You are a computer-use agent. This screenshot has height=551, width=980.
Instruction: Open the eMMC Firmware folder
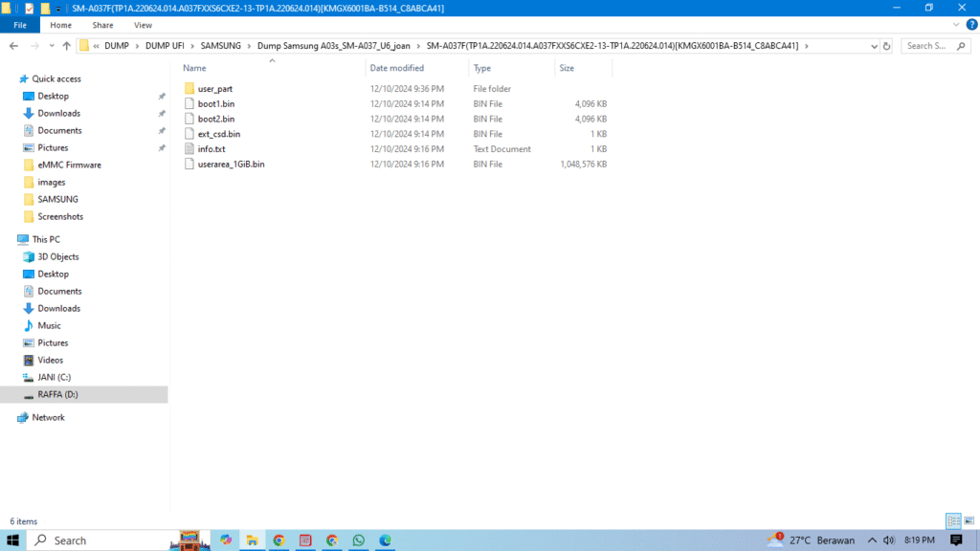[69, 165]
